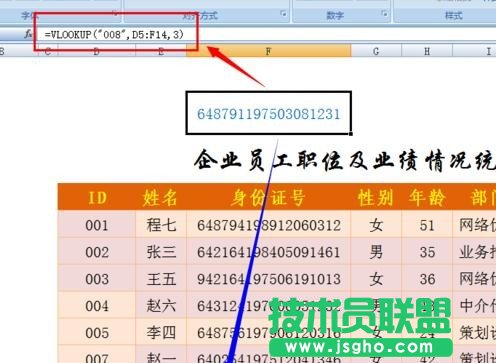496x363 pixels.
Task: Select column C header
Action: 48,51
